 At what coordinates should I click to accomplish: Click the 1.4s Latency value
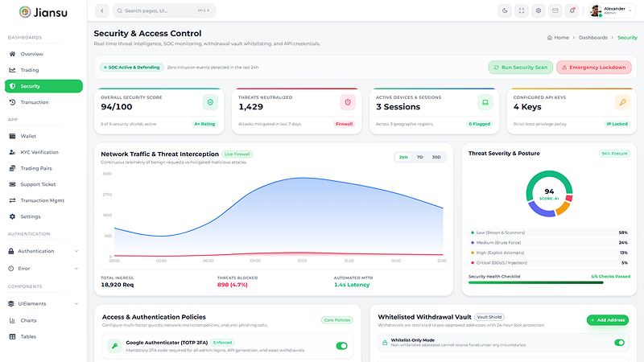(x=352, y=285)
